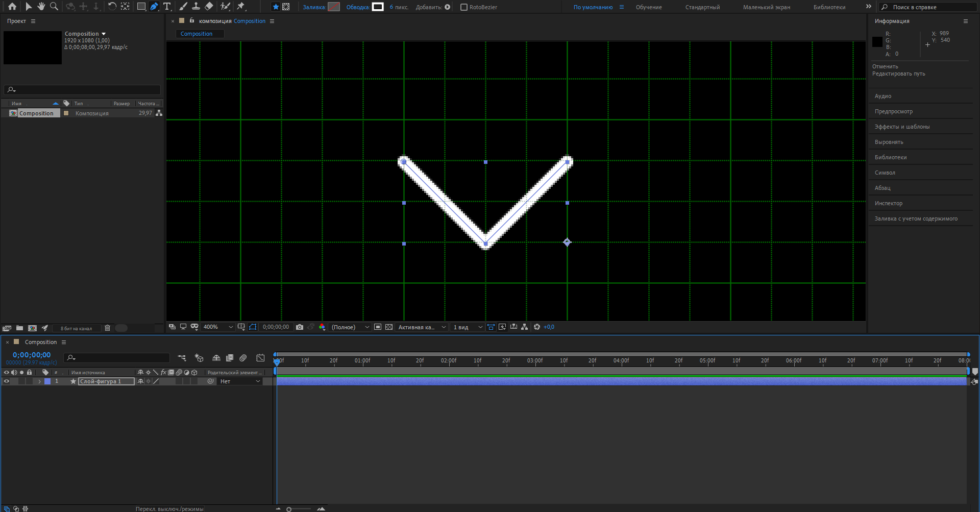Image resolution: width=980 pixels, height=512 pixels.
Task: Expand Слой-фигура 1 layer properties
Action: click(x=39, y=381)
